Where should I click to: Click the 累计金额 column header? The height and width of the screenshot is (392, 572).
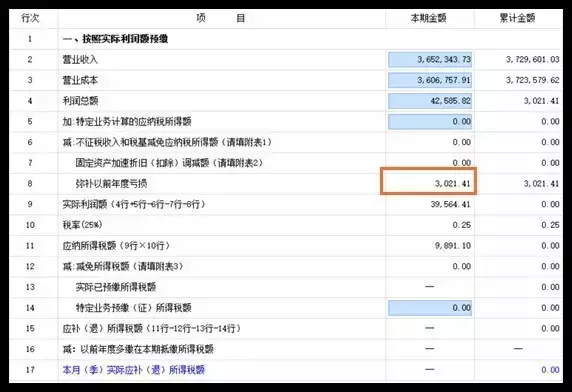(517, 18)
